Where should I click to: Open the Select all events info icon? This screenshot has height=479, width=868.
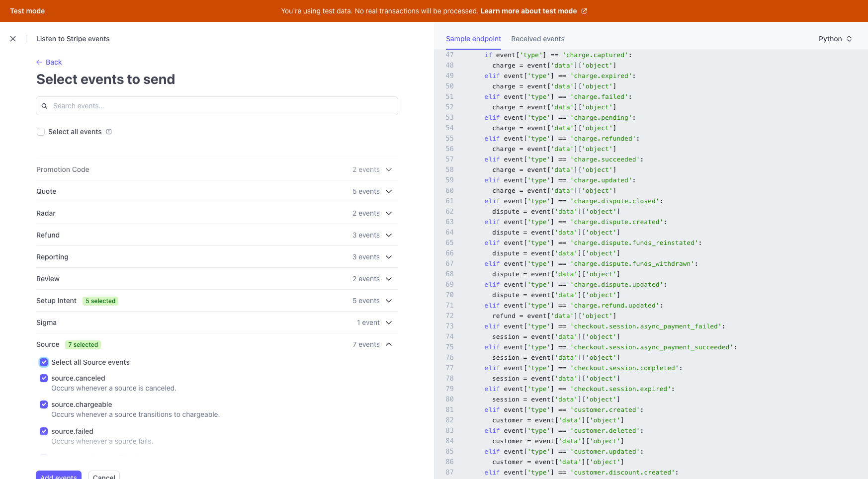pos(109,132)
